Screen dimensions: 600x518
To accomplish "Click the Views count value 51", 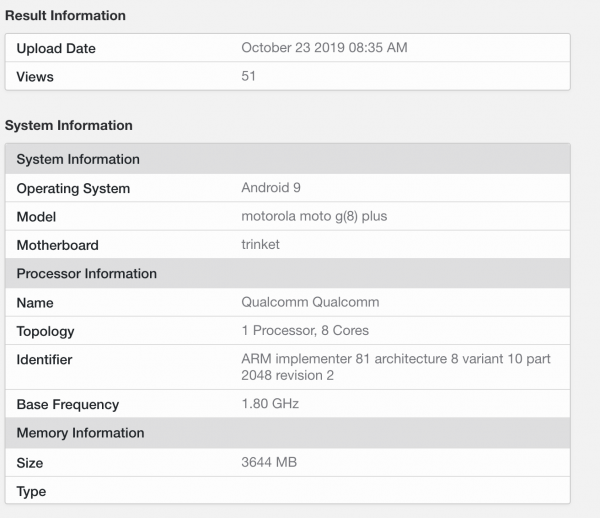I will tap(249, 76).
